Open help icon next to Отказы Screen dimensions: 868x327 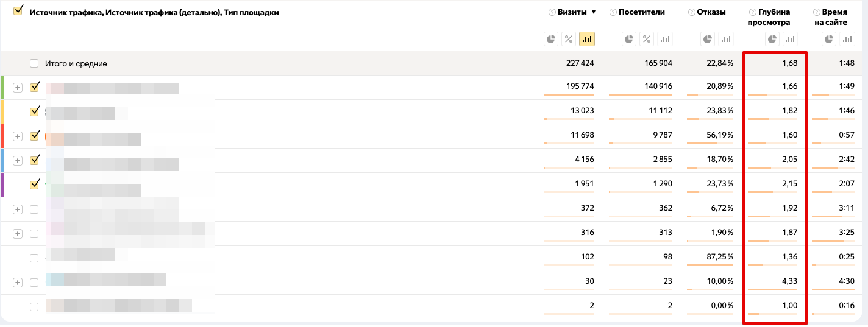tap(691, 12)
